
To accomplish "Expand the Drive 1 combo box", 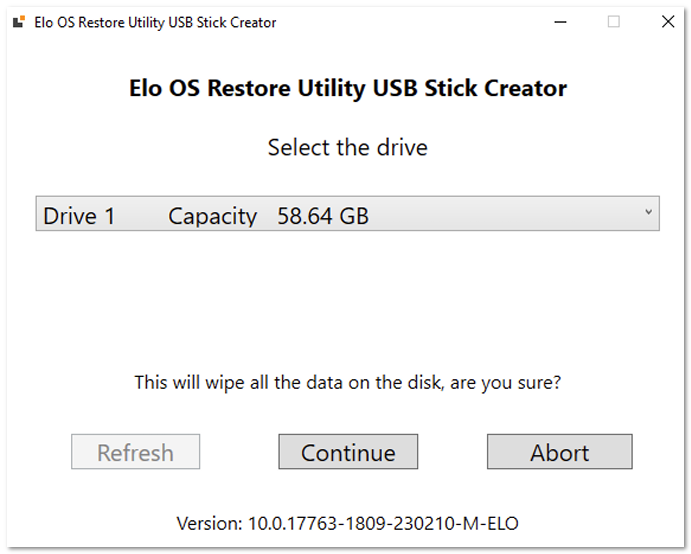I will pos(347,214).
